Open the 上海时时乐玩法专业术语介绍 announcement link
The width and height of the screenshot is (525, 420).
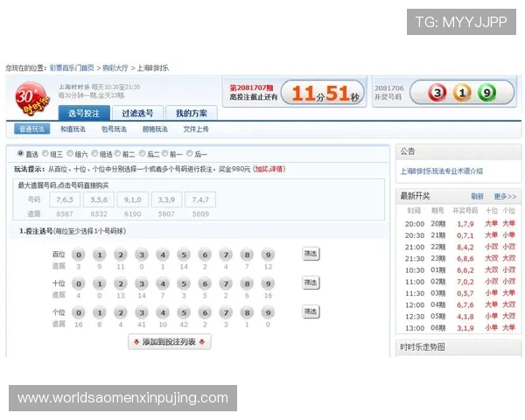[x=442, y=171]
